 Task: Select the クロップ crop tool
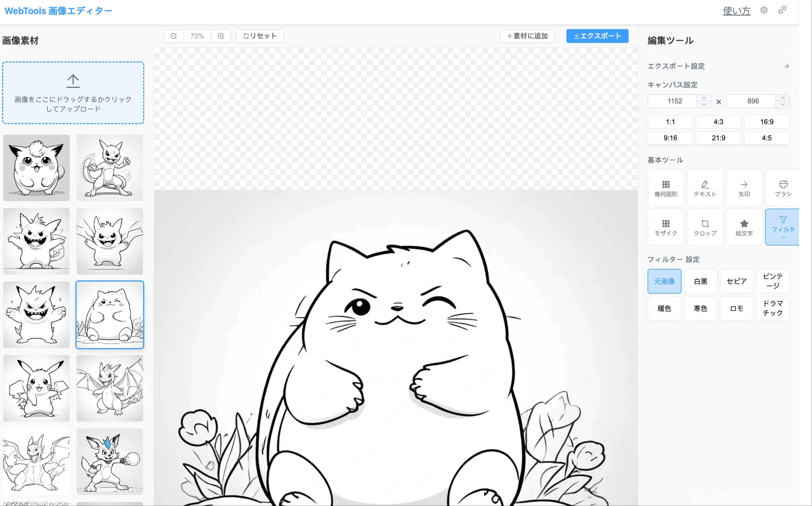click(x=705, y=227)
